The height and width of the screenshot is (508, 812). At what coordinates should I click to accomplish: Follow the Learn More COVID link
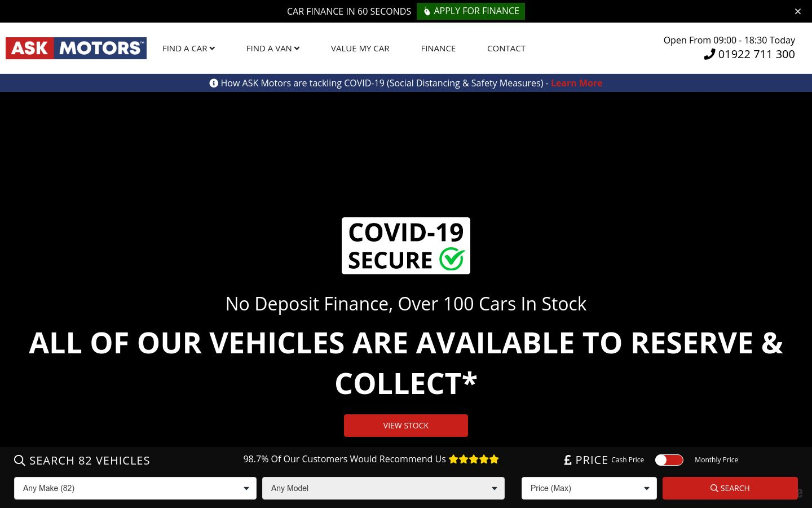click(x=576, y=83)
